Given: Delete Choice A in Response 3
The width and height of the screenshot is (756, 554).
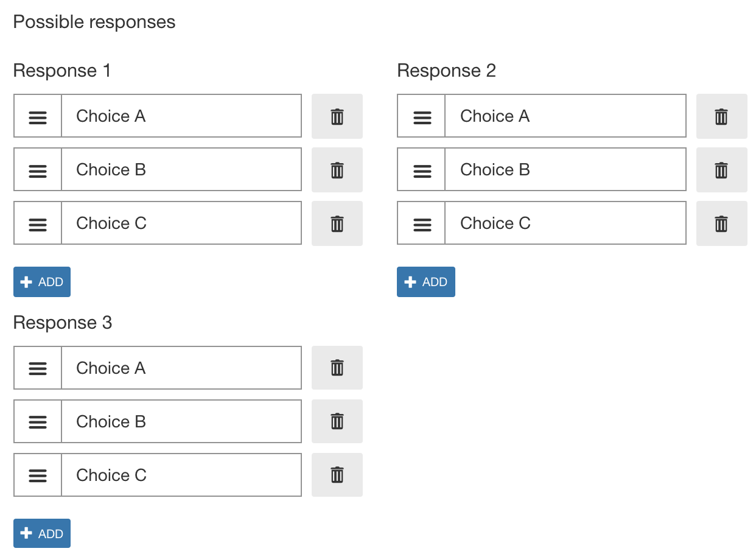Looking at the screenshot, I should tap(337, 368).
